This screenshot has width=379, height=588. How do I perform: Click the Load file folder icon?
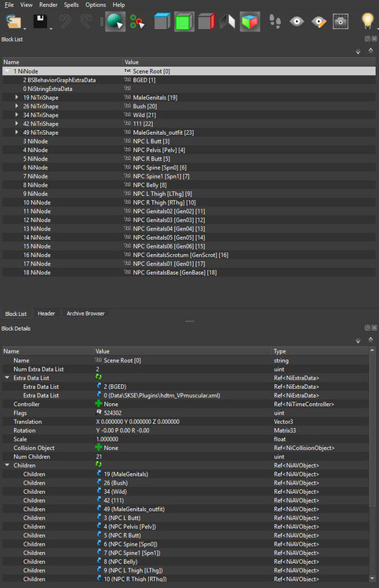click(x=14, y=21)
